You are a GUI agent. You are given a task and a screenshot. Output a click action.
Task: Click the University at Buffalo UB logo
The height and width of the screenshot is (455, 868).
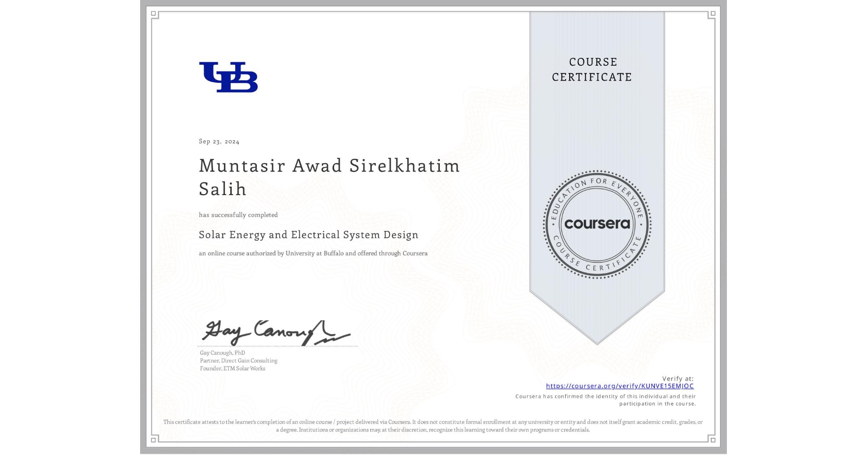click(x=228, y=77)
